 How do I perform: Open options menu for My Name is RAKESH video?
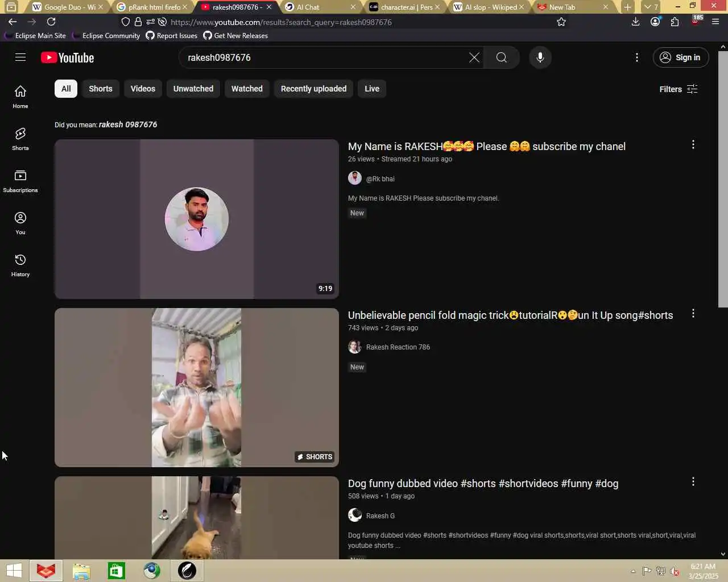click(693, 145)
